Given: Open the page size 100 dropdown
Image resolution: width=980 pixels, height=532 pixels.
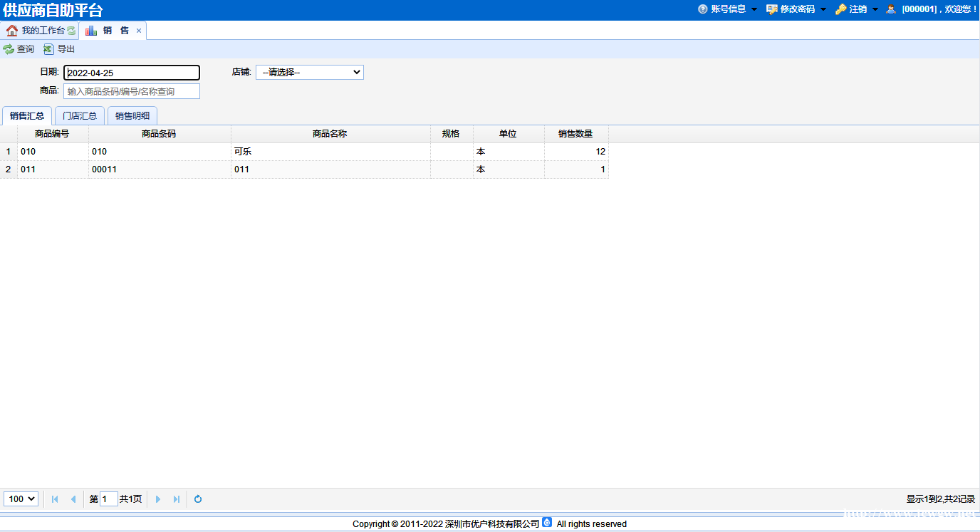Looking at the screenshot, I should point(21,499).
